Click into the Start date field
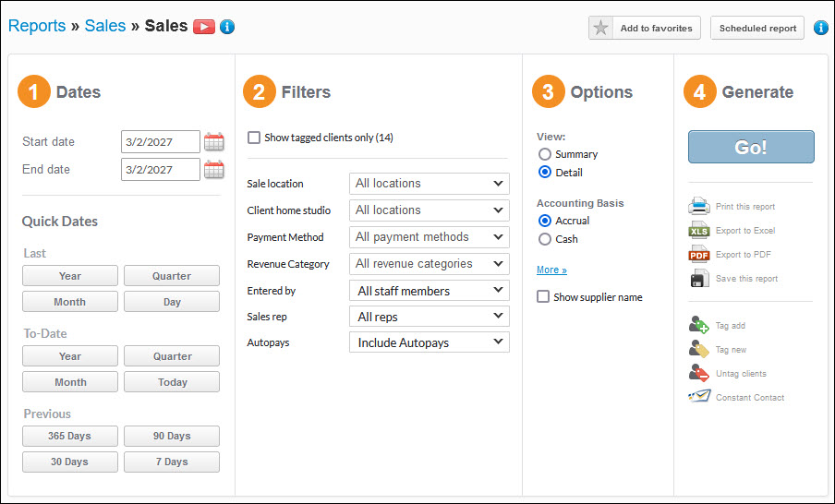Screen dimensions: 835x504 [160, 142]
